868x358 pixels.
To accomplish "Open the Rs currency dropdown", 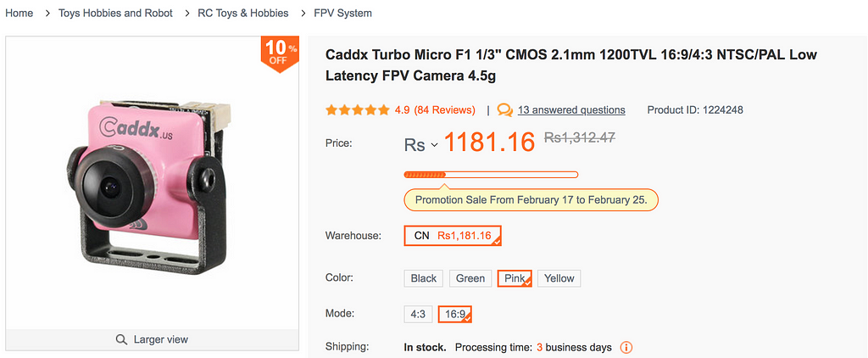I will tap(420, 145).
